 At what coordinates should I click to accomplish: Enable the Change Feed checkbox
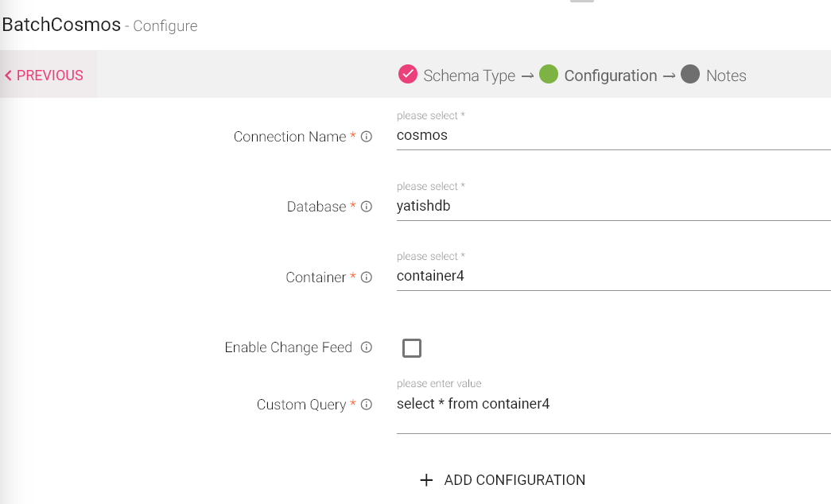(x=412, y=348)
